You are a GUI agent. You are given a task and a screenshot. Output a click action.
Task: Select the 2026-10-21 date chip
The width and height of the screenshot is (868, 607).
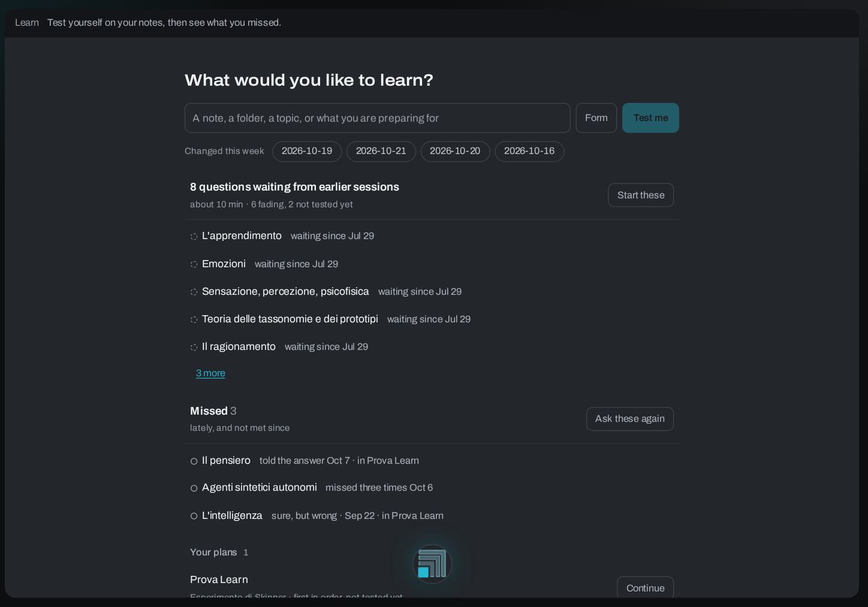point(381,151)
